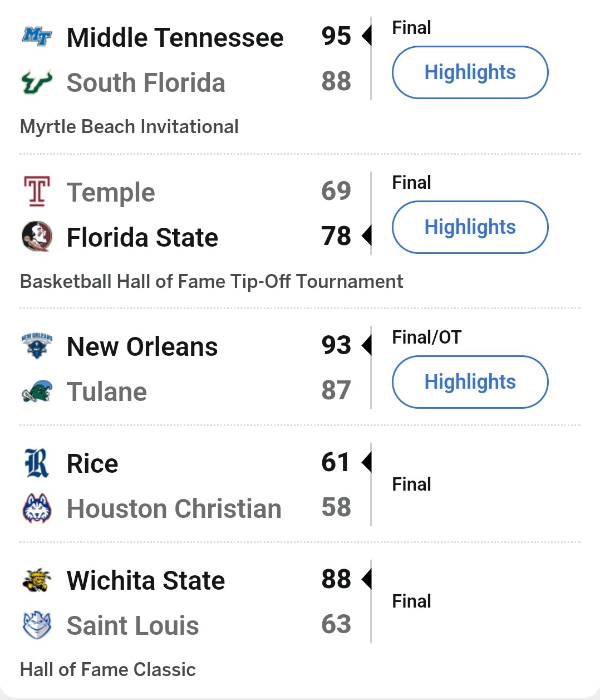Open Highlights for Temple vs Florida State
The image size is (600, 700).
tap(470, 227)
